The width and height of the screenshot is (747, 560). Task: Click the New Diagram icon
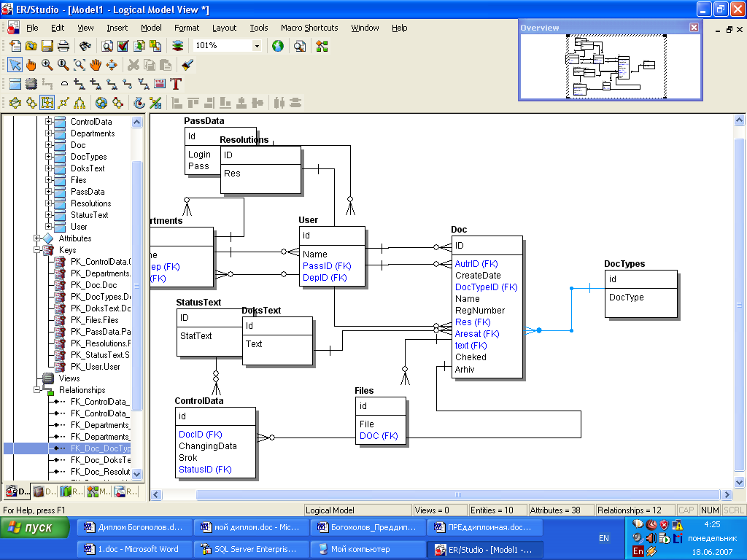click(15, 46)
